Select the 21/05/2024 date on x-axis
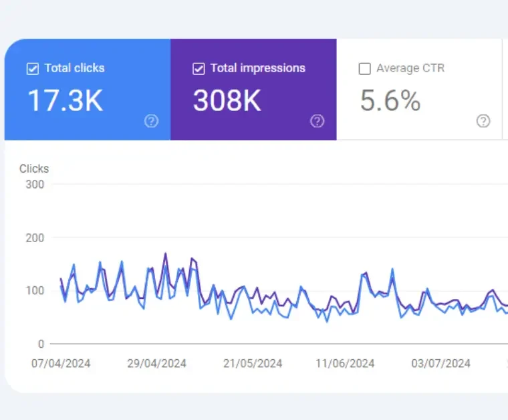The image size is (508, 420). tap(253, 364)
